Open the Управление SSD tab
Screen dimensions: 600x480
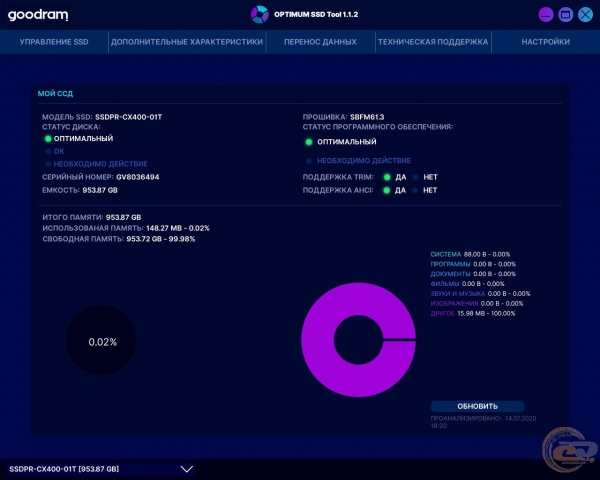[54, 42]
